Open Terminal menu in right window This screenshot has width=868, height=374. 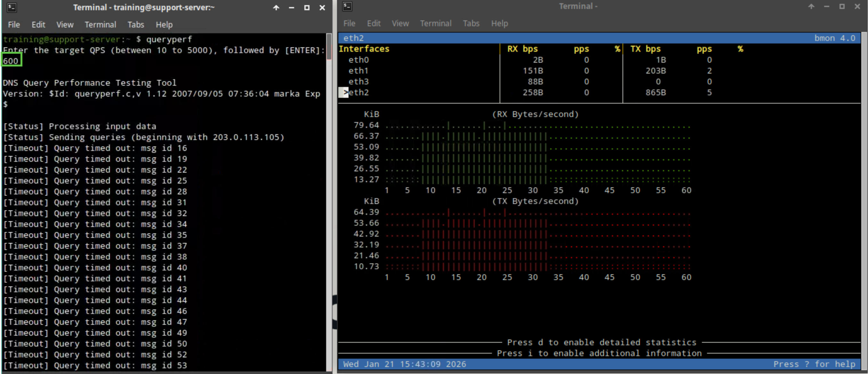click(435, 23)
